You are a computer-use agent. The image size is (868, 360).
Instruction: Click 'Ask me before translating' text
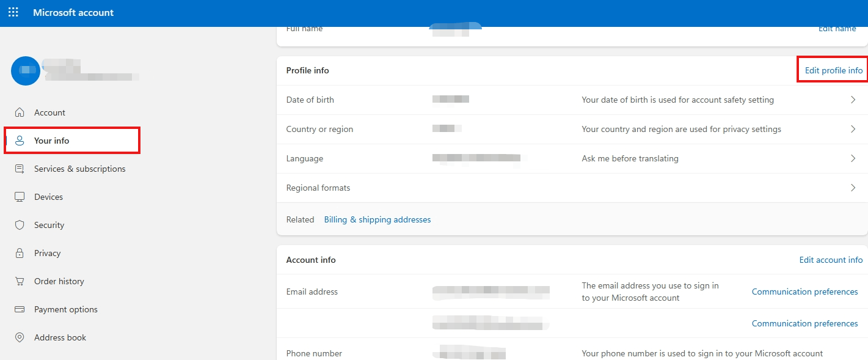(x=630, y=158)
